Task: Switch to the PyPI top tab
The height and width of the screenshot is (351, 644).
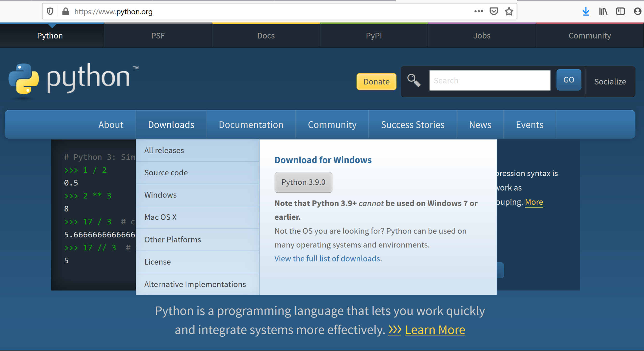Action: [374, 35]
